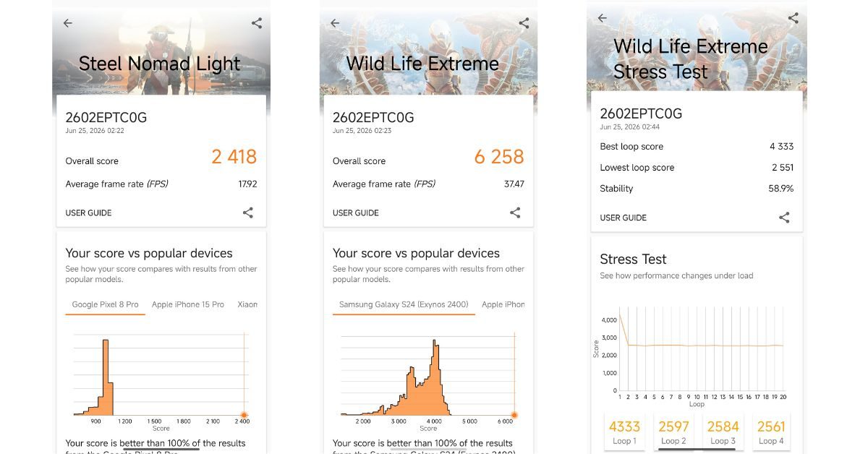Open USER GUIDE on Stress Test card

click(624, 218)
